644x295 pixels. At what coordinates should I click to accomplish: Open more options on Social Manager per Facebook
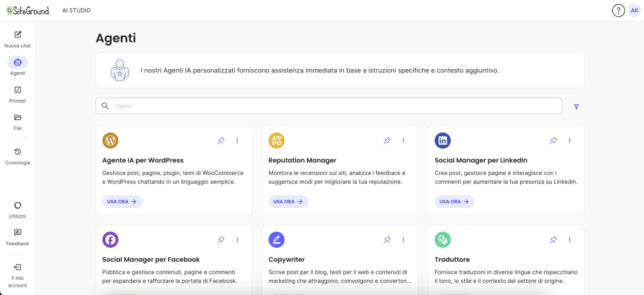(237, 240)
